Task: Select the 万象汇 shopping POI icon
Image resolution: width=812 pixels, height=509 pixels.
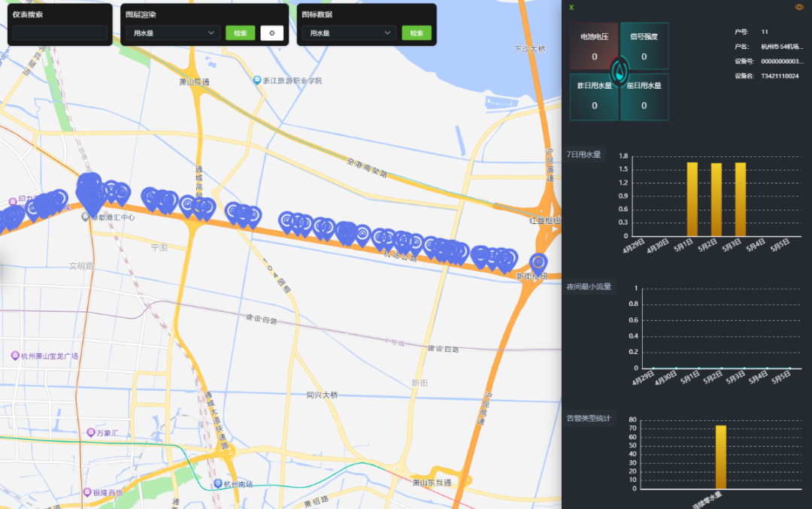Action: pyautogui.click(x=91, y=432)
